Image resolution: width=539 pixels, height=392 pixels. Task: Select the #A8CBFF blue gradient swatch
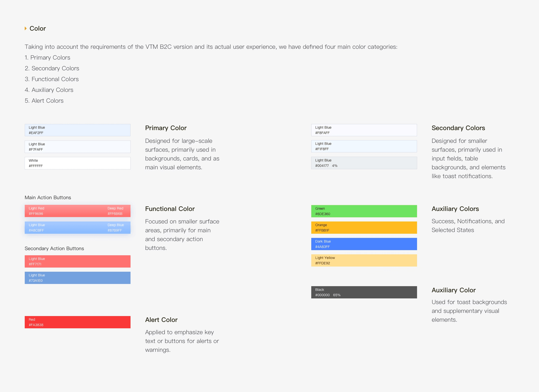pyautogui.click(x=77, y=228)
